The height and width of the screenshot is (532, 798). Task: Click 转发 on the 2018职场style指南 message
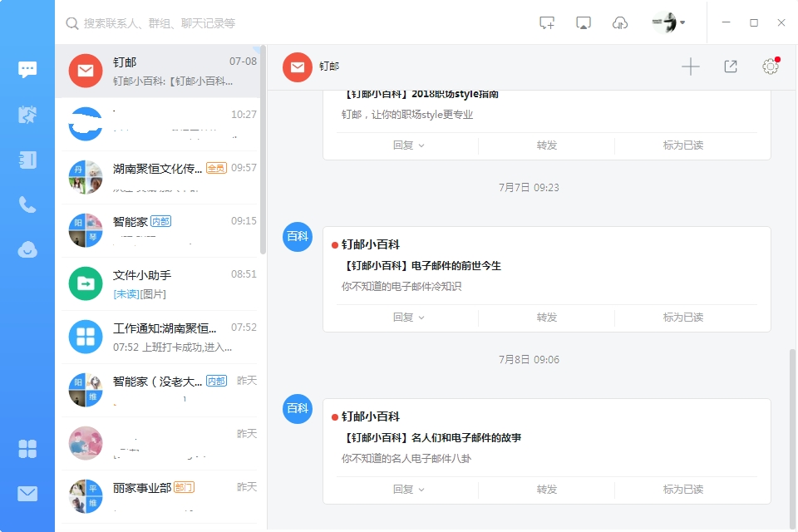tap(546, 145)
